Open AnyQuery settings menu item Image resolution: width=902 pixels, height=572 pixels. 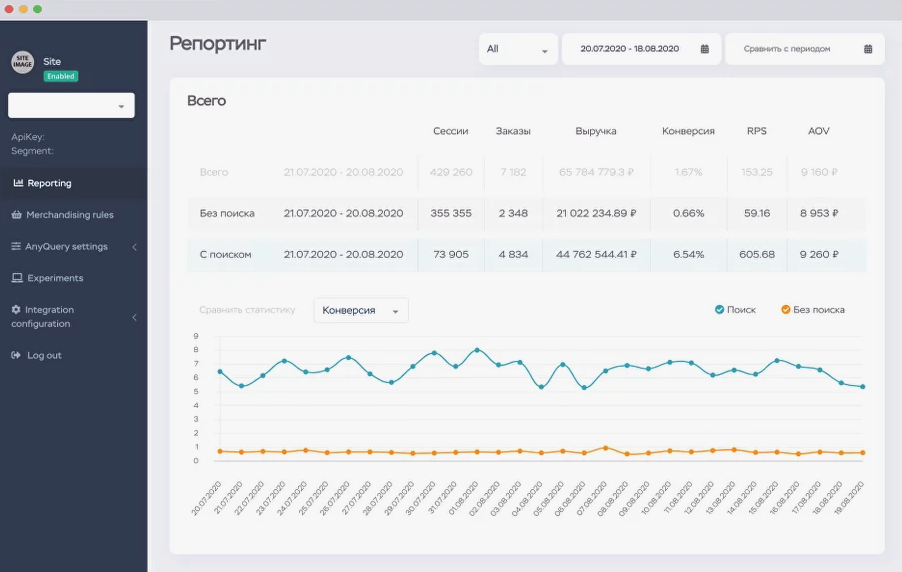tap(74, 246)
